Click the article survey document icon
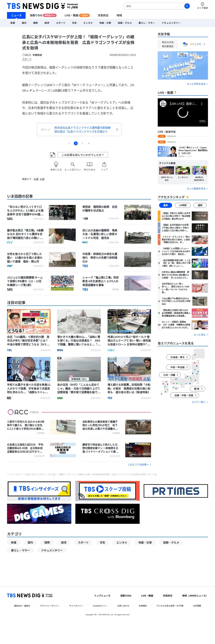The height and width of the screenshot is (644, 215). 52,155
